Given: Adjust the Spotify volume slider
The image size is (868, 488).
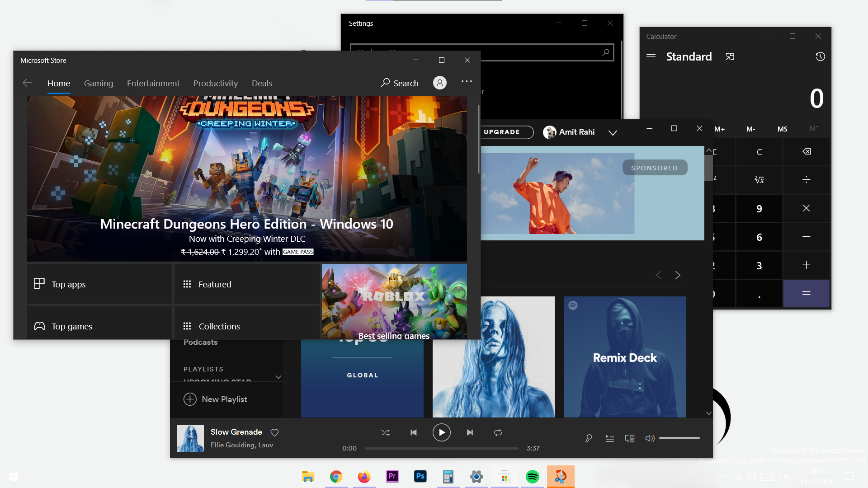Looking at the screenshot, I should point(679,438).
